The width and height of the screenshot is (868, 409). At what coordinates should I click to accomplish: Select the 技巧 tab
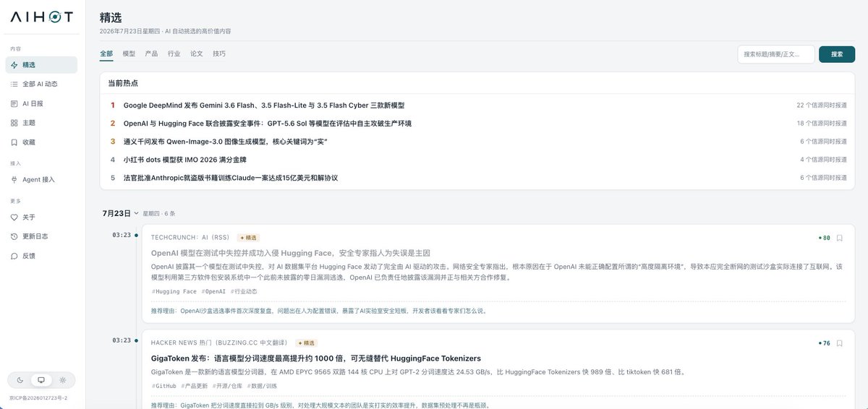point(219,53)
